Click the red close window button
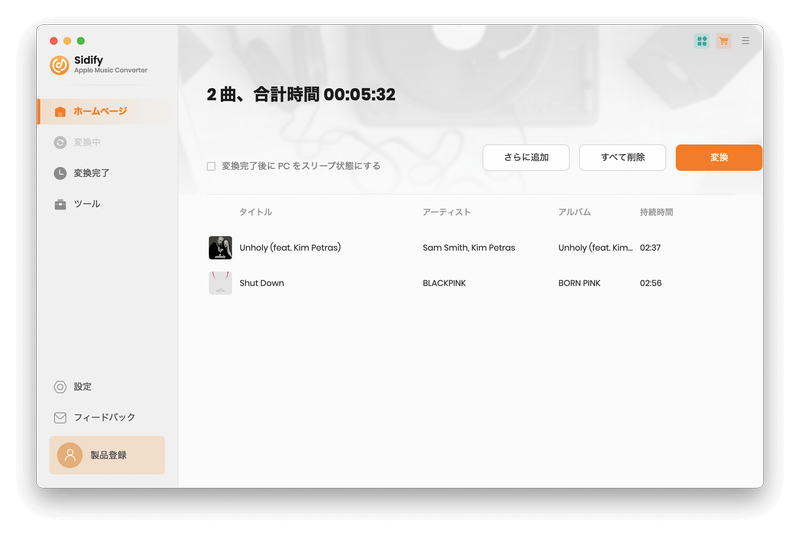 tap(54, 41)
